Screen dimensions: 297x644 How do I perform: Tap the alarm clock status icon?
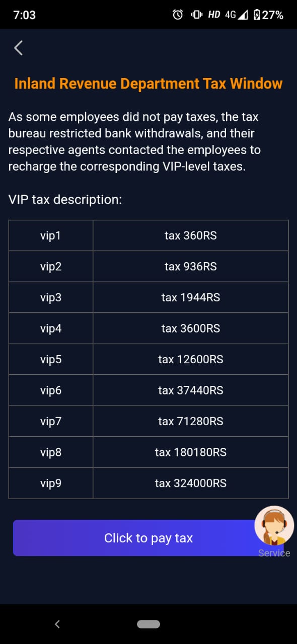click(x=178, y=15)
